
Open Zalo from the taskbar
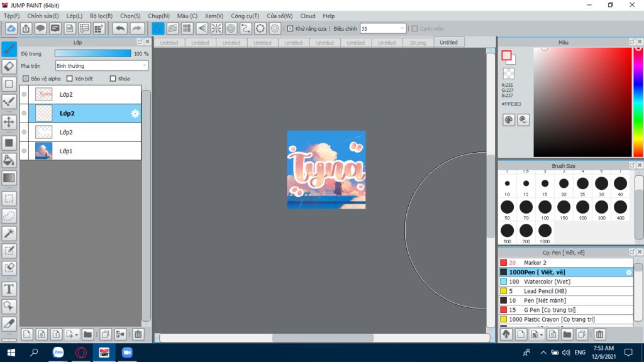58,353
